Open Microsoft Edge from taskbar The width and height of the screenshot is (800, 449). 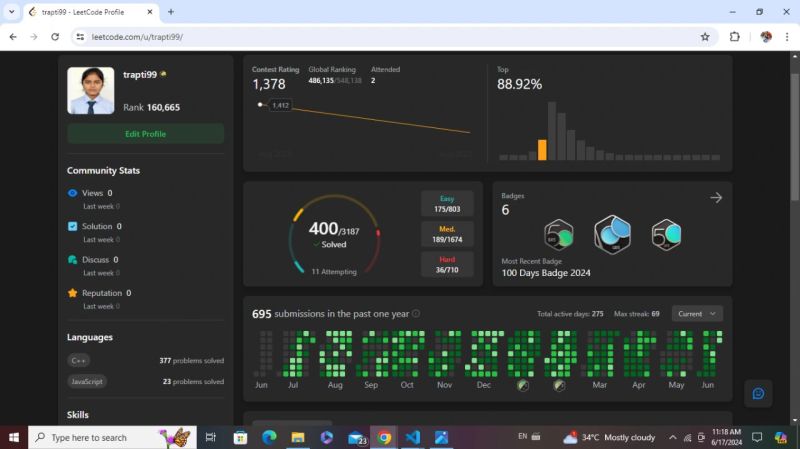(x=269, y=437)
